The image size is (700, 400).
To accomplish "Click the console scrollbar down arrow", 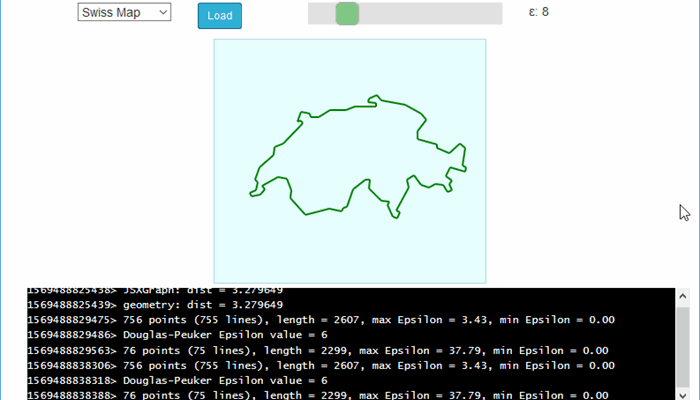I will (x=682, y=392).
